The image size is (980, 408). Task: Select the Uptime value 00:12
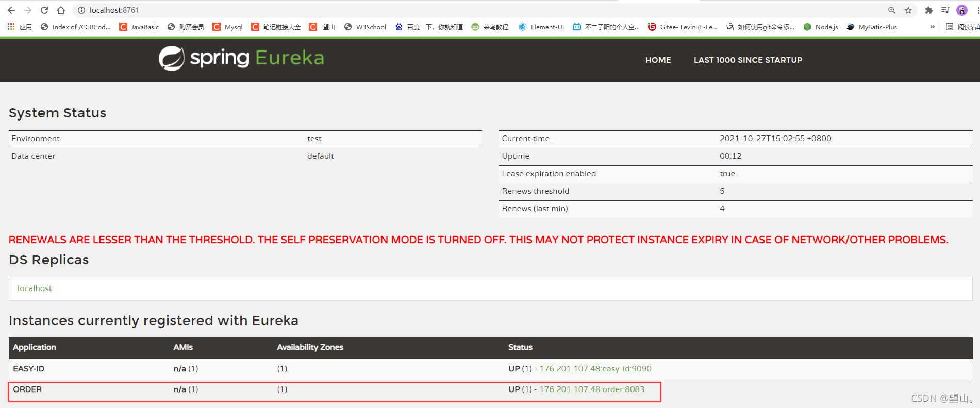tap(730, 156)
